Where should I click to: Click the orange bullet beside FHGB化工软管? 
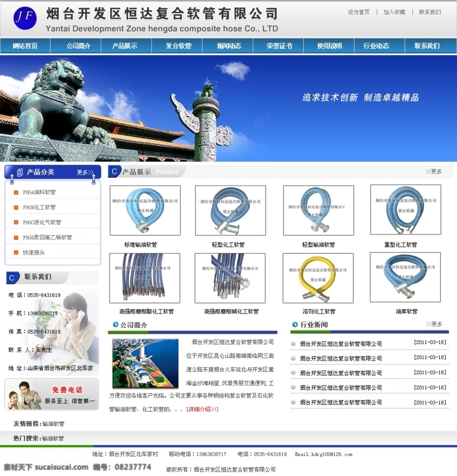coord(16,208)
